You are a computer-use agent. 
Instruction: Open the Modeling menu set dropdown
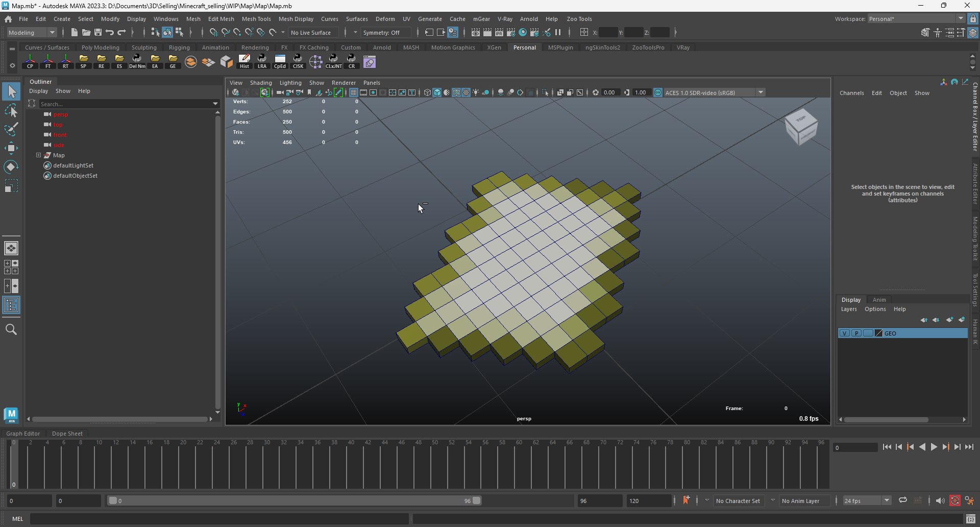pyautogui.click(x=32, y=32)
